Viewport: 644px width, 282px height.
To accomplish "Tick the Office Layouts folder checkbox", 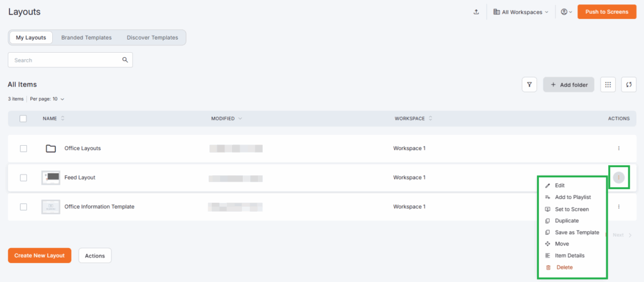I will point(23,148).
